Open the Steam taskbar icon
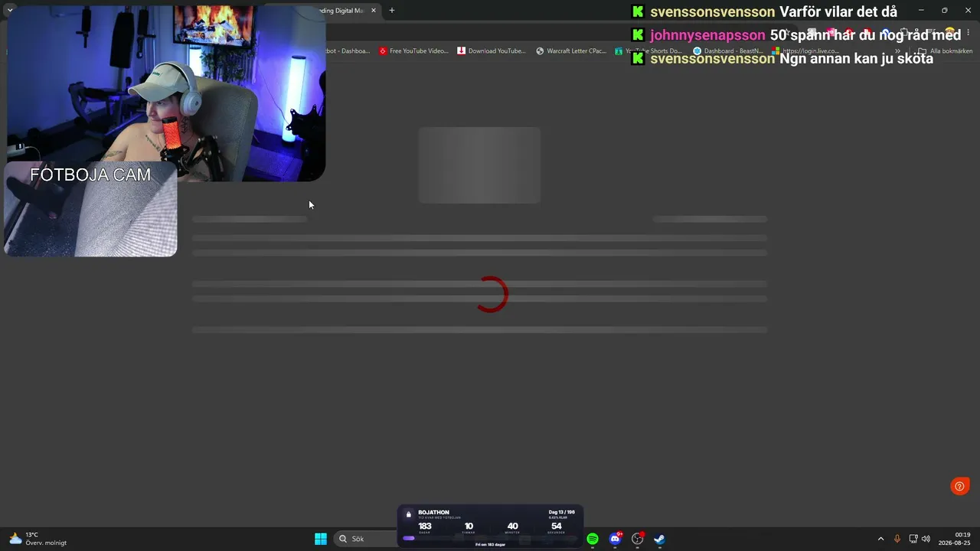The width and height of the screenshot is (980, 551). click(x=659, y=539)
